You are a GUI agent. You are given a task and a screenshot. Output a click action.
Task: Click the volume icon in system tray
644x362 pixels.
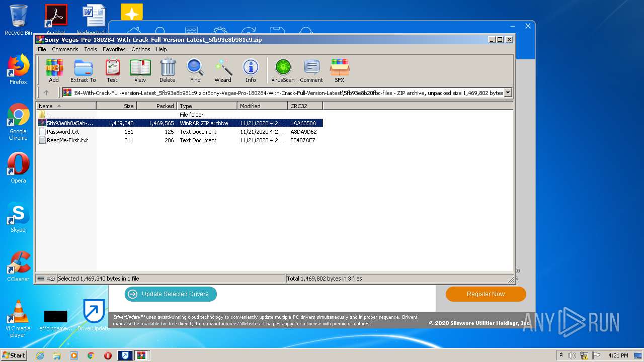tap(572, 355)
